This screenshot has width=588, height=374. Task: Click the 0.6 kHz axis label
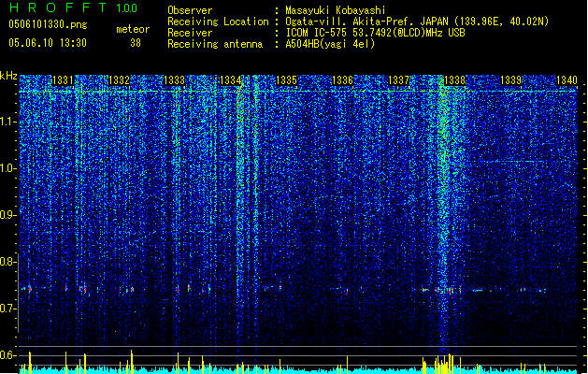coord(8,355)
